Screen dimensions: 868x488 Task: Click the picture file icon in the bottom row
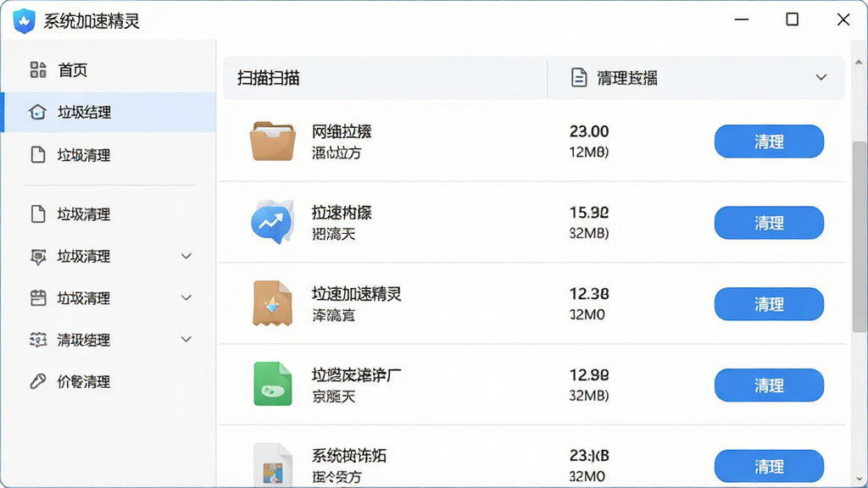coord(272,465)
